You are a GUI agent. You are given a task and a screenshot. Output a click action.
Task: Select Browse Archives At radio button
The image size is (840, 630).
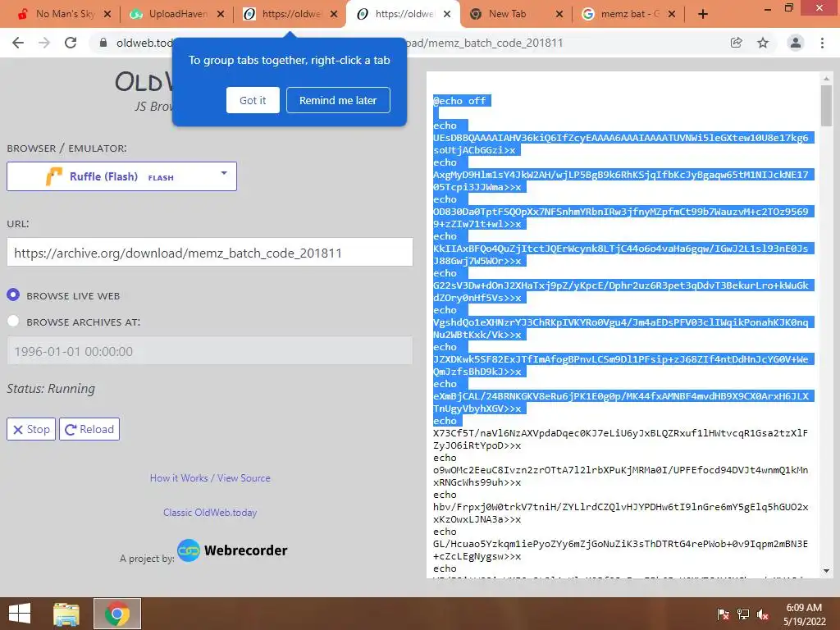tap(13, 321)
